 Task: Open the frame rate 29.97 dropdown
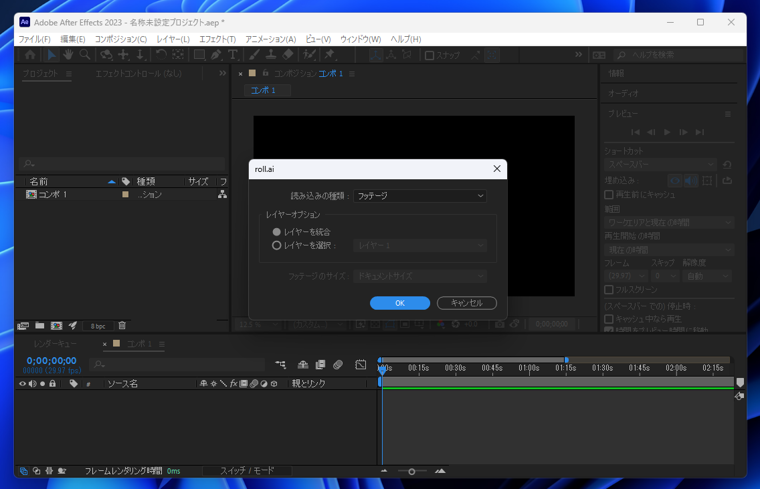click(x=626, y=276)
